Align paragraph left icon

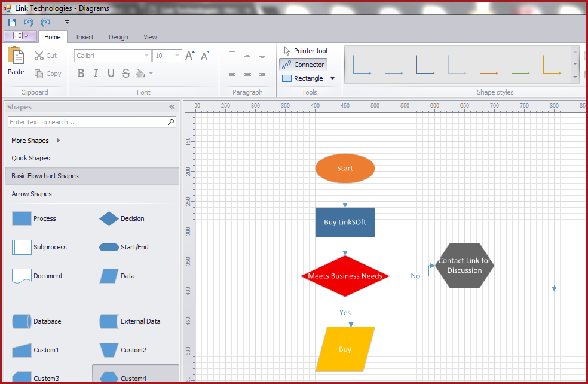coord(232,73)
